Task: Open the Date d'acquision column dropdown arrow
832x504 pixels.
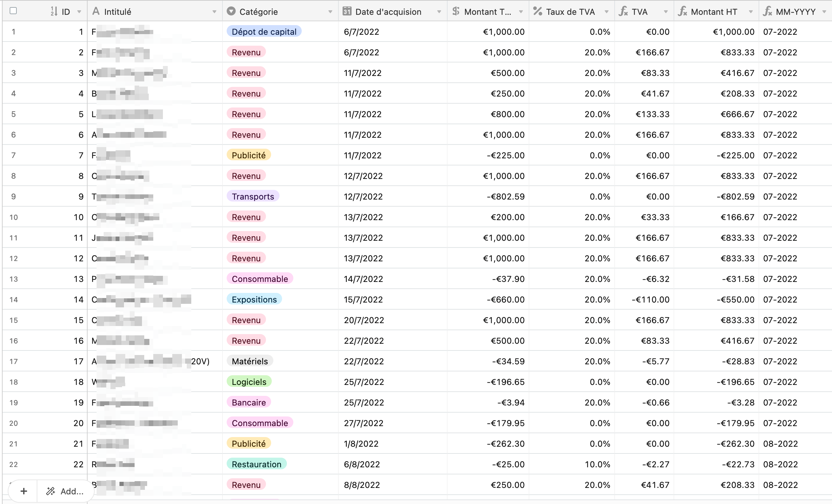Action: [439, 12]
